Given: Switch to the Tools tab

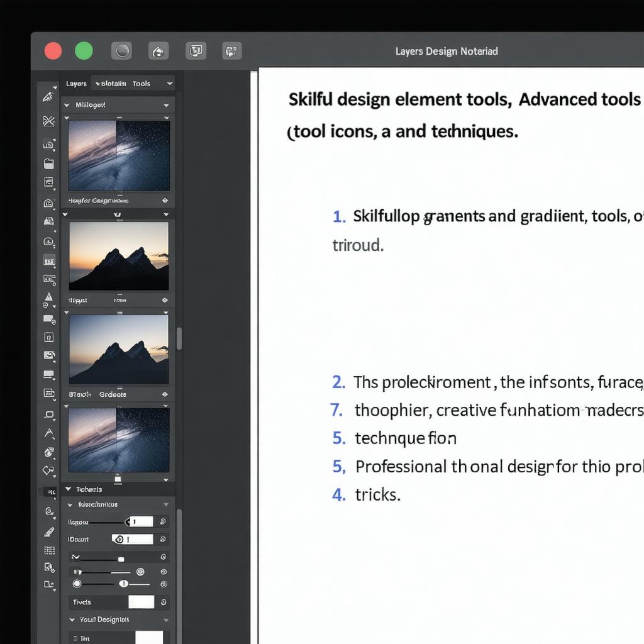Looking at the screenshot, I should point(141,84).
